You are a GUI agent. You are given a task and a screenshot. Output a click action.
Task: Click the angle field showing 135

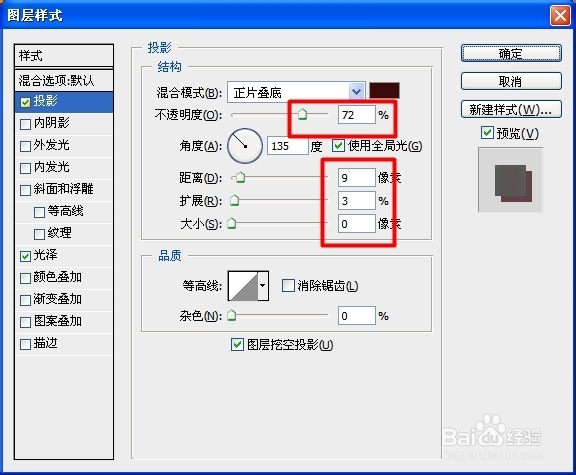click(x=287, y=146)
